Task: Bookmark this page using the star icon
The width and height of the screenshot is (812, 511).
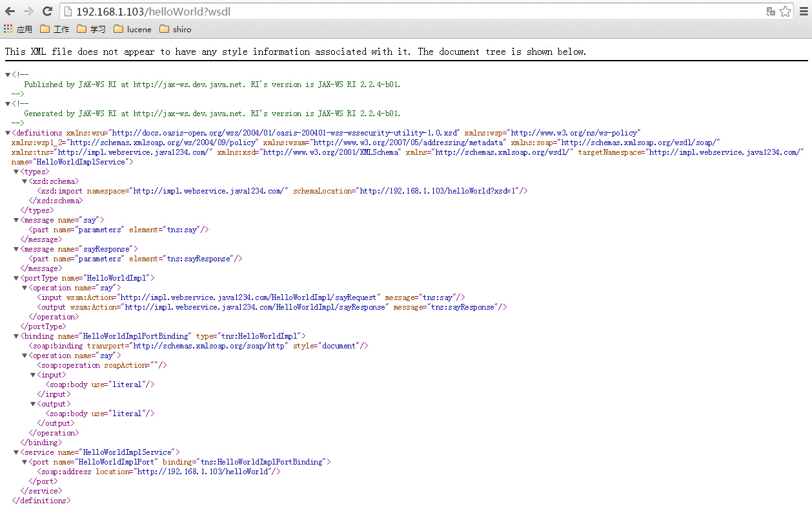Action: click(x=785, y=12)
